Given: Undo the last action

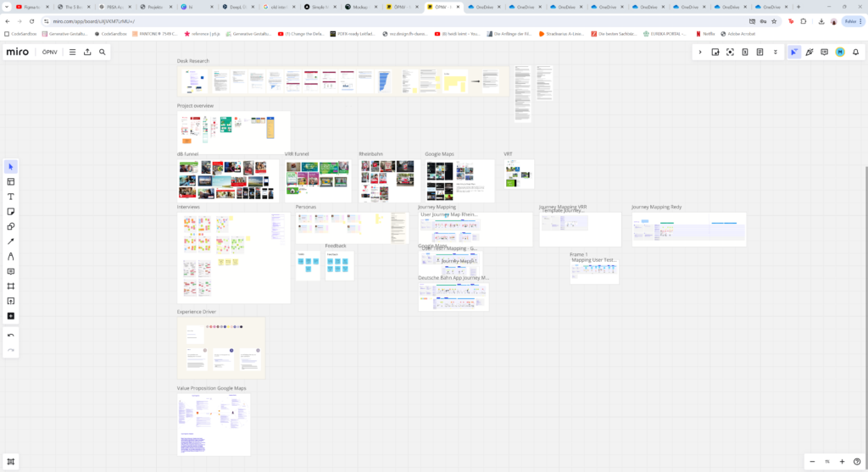Looking at the screenshot, I should click(10, 336).
